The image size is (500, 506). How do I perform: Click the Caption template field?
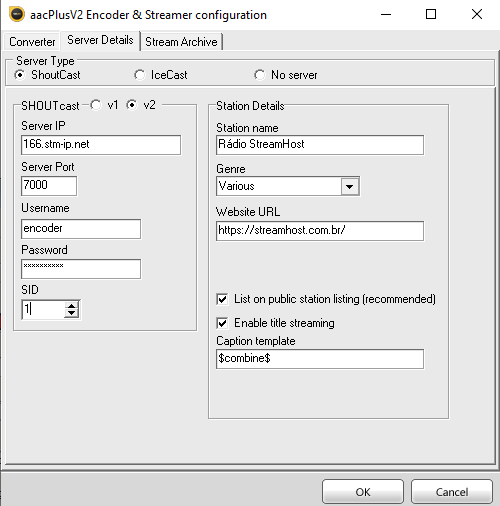[320, 359]
